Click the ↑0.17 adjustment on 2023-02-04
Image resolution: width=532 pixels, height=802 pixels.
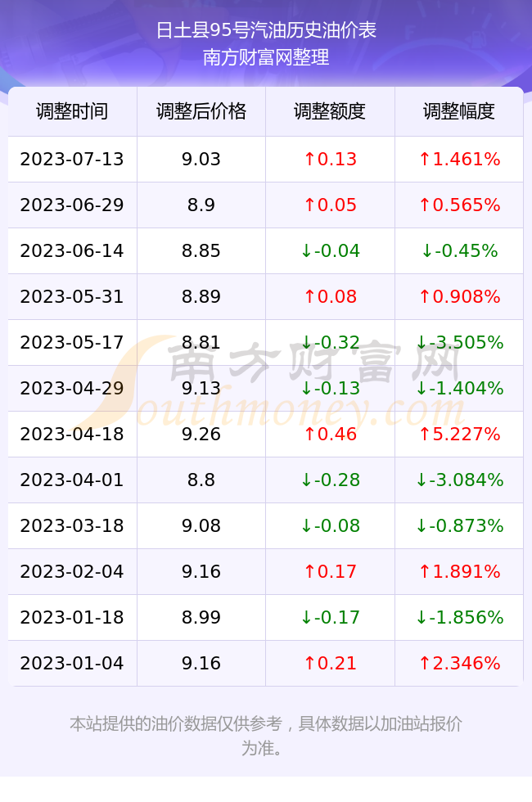[330, 571]
